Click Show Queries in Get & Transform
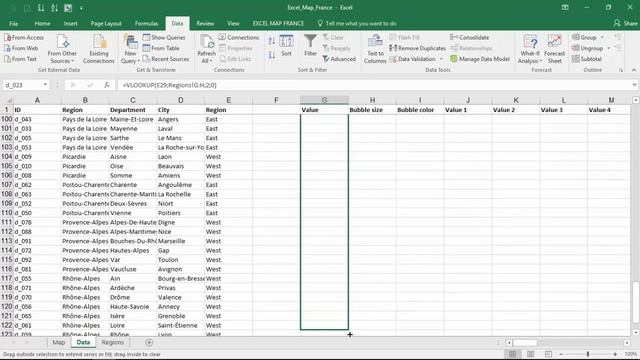 point(164,37)
